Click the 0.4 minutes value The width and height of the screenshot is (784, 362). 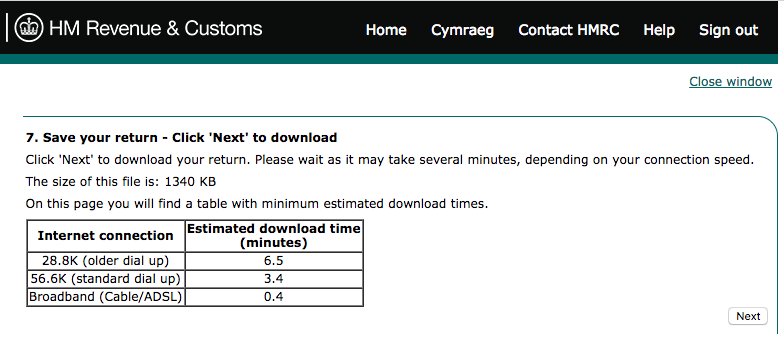tap(274, 297)
